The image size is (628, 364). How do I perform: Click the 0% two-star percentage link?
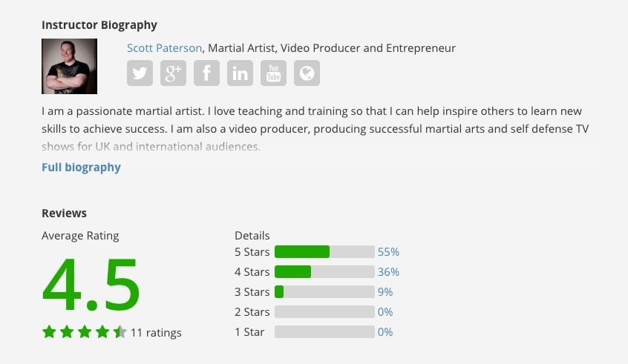tap(385, 312)
